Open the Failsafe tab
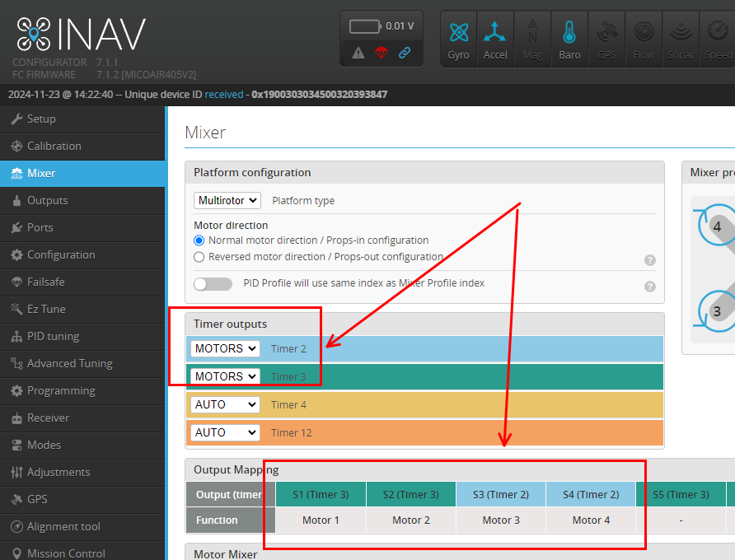735x560 pixels. (82, 282)
